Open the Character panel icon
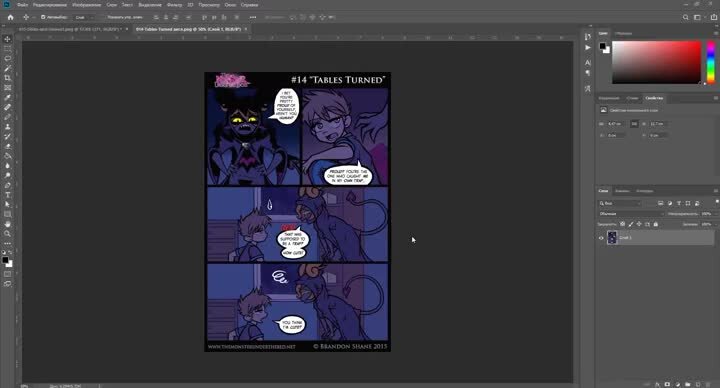This screenshot has height=388, width=720. point(588,62)
